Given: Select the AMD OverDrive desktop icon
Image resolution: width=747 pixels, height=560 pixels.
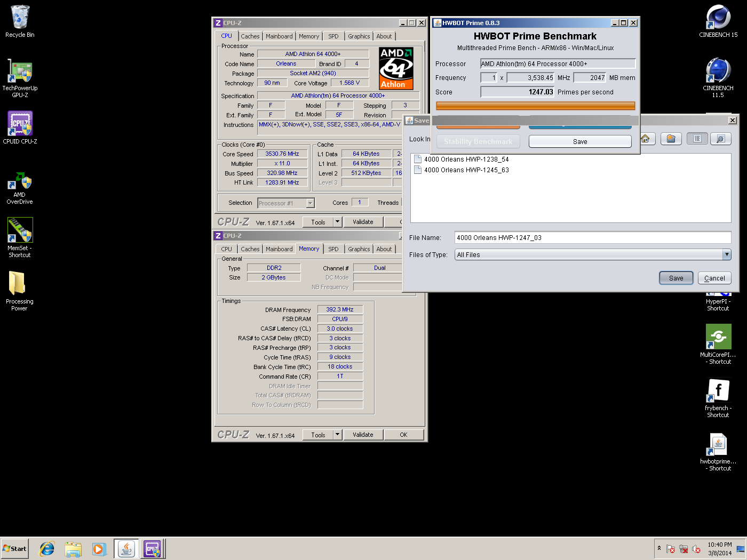Looking at the screenshot, I should (x=20, y=188).
